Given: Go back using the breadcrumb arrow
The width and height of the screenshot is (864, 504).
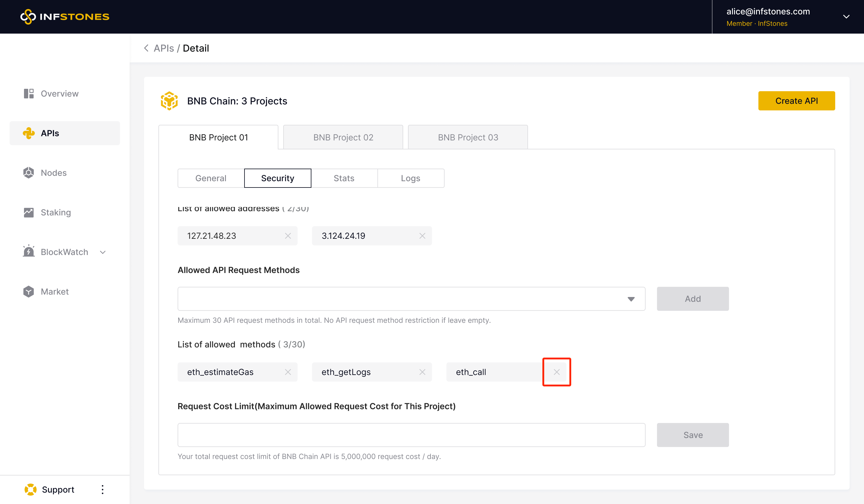Looking at the screenshot, I should coord(146,48).
